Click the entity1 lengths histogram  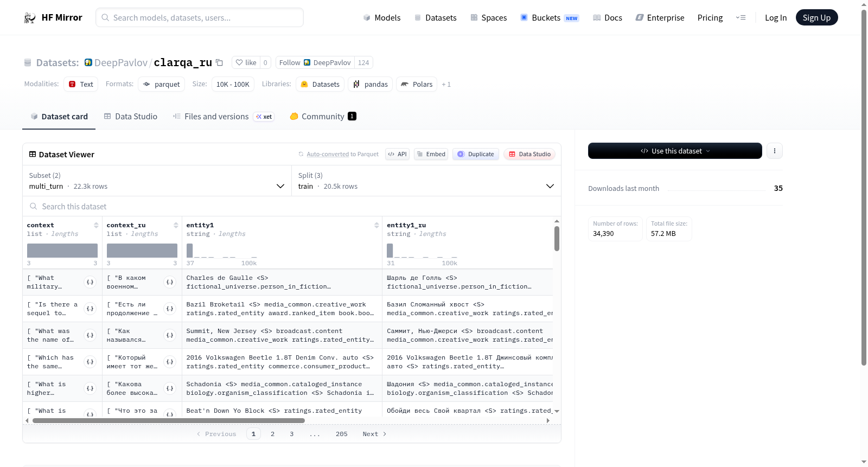pos(221,251)
